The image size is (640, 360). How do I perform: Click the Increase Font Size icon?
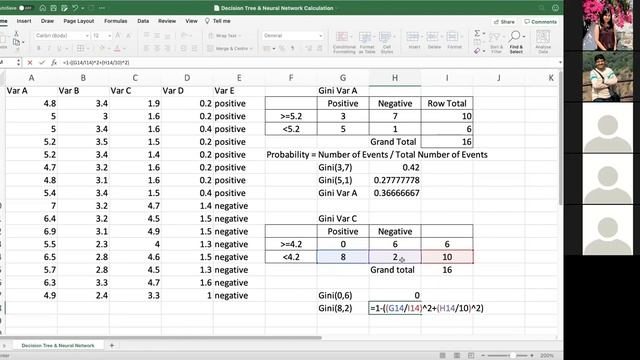point(118,36)
